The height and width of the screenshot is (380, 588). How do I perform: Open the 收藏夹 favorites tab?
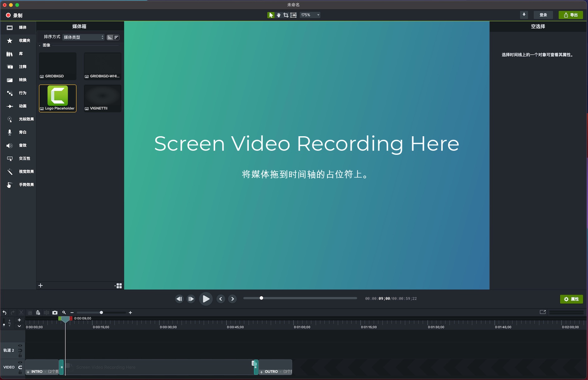[18, 41]
